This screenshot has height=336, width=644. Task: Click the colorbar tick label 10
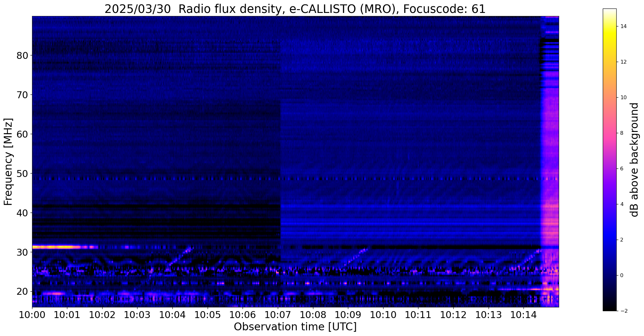click(623, 98)
